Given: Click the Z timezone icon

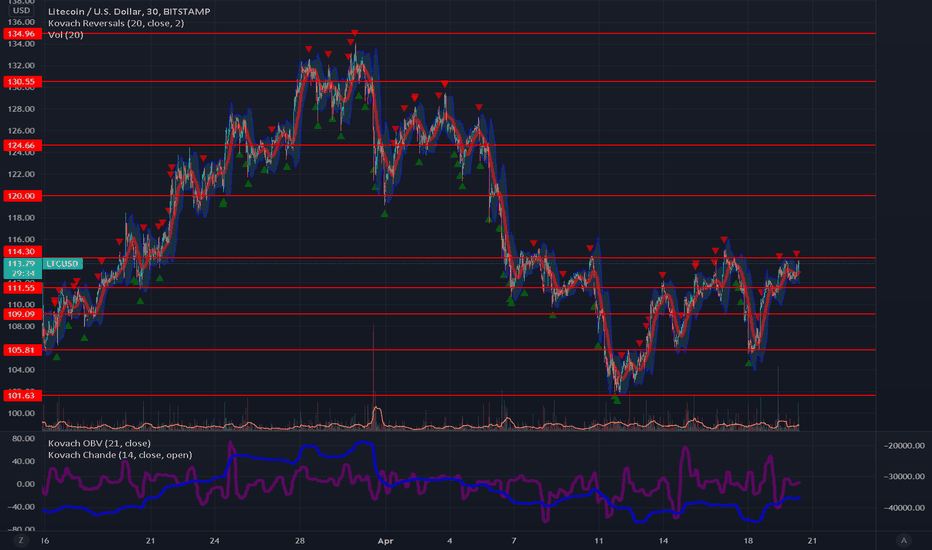Looking at the screenshot, I should pyautogui.click(x=21, y=540).
